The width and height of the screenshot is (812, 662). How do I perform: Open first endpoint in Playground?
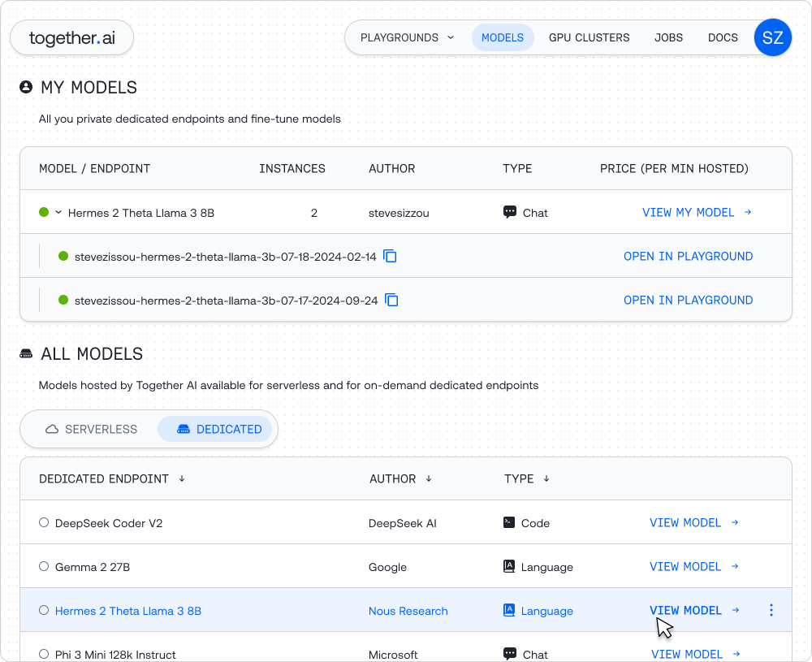(688, 257)
